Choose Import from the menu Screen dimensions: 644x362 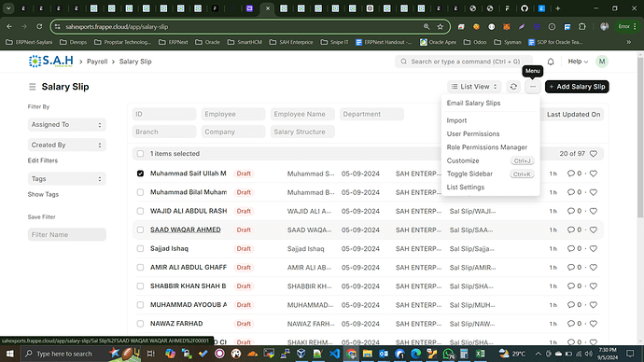point(456,120)
